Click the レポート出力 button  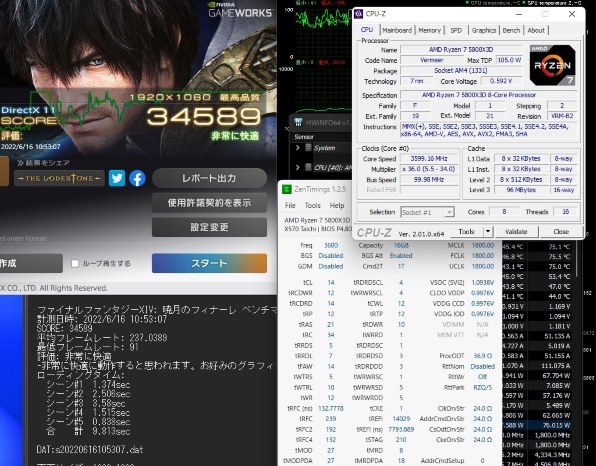209,178
